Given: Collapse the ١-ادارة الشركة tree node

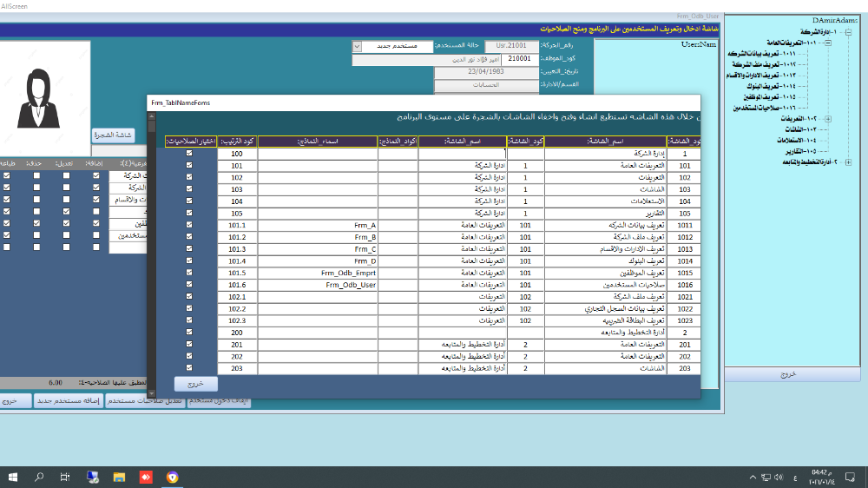Looking at the screenshot, I should 848,32.
